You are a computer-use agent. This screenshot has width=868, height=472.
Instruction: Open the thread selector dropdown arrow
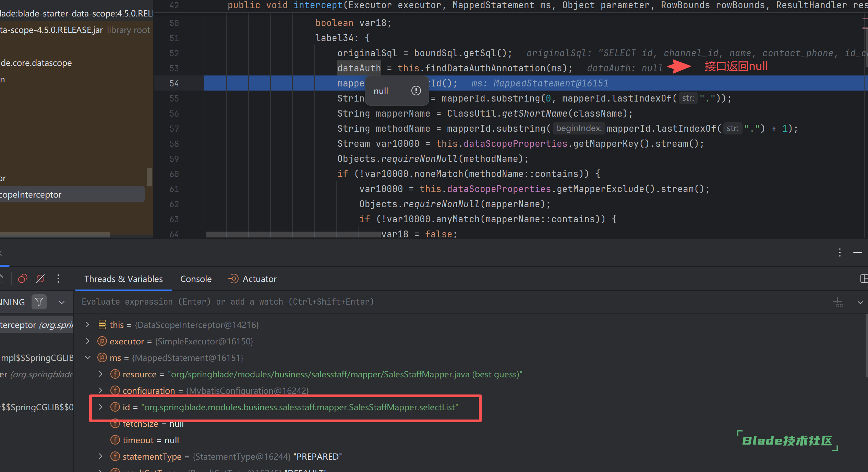click(x=62, y=303)
